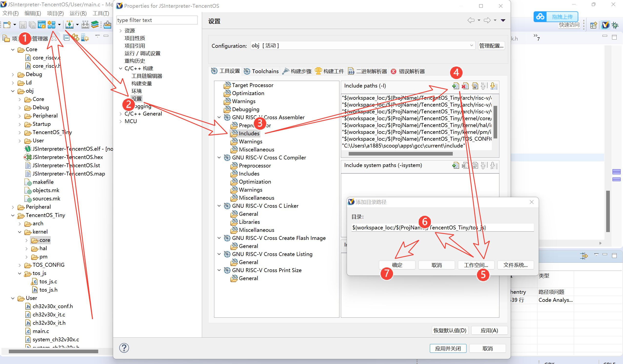The width and height of the screenshot is (623, 364).
Task: Click the 工作空间... button
Action: [x=476, y=265]
